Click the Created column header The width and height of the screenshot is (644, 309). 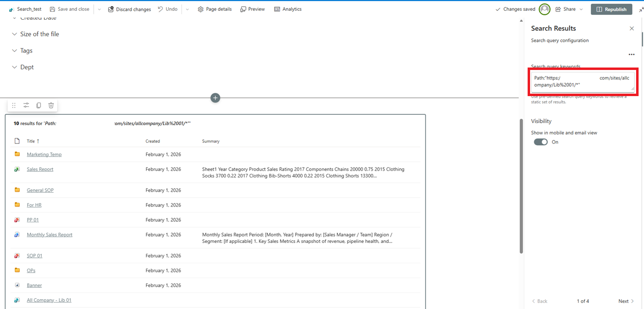point(153,141)
